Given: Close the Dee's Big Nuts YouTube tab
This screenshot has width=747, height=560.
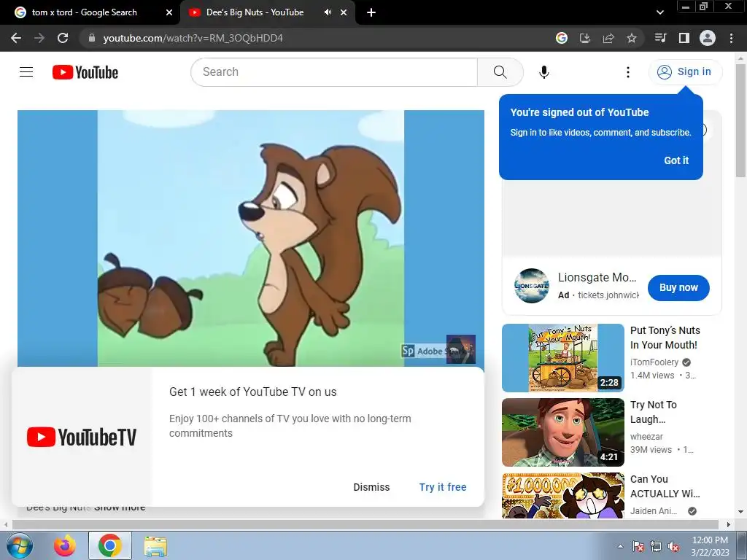Looking at the screenshot, I should tap(344, 12).
